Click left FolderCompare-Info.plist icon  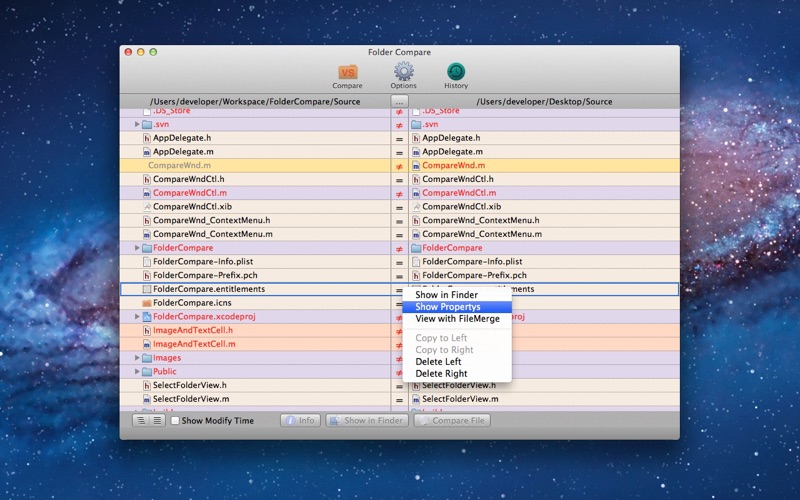point(146,262)
